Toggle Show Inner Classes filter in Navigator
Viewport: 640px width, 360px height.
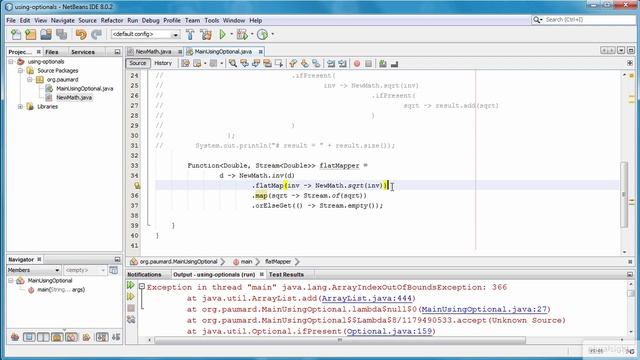(x=71, y=337)
